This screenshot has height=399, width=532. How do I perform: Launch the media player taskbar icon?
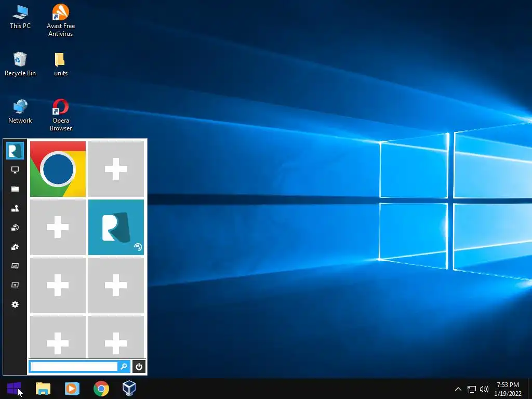72,389
